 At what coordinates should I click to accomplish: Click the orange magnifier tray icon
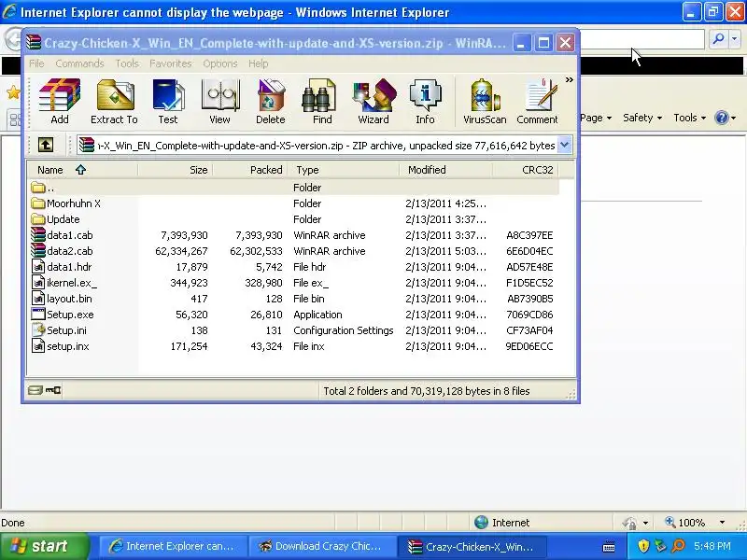point(678,546)
